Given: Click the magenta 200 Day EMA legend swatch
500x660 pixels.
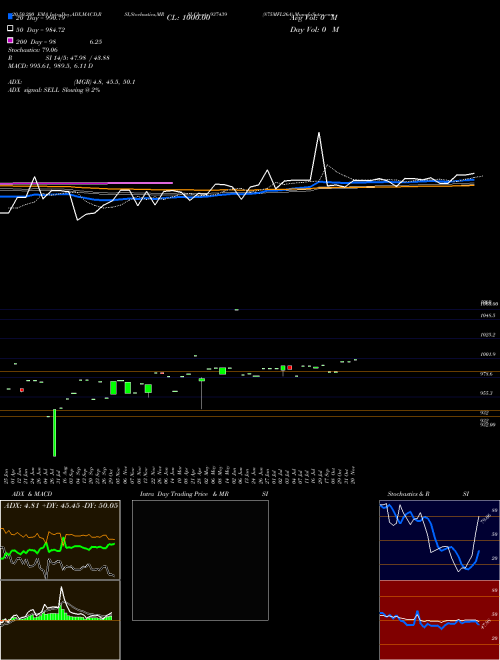Looking at the screenshot, I should coord(10,41).
